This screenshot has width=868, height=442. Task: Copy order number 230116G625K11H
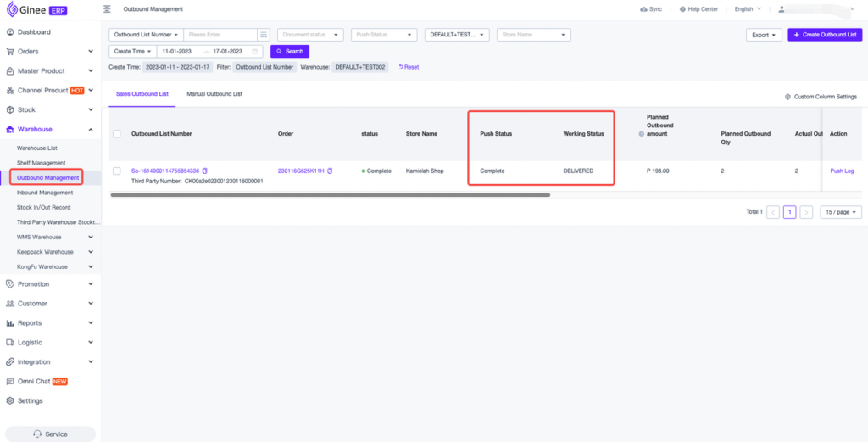(330, 171)
